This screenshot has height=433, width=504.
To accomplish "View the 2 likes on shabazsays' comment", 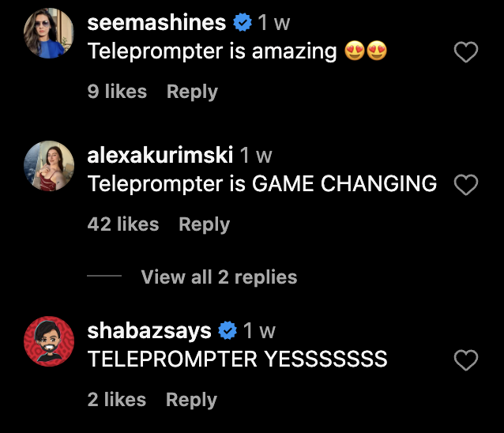I will 117,399.
